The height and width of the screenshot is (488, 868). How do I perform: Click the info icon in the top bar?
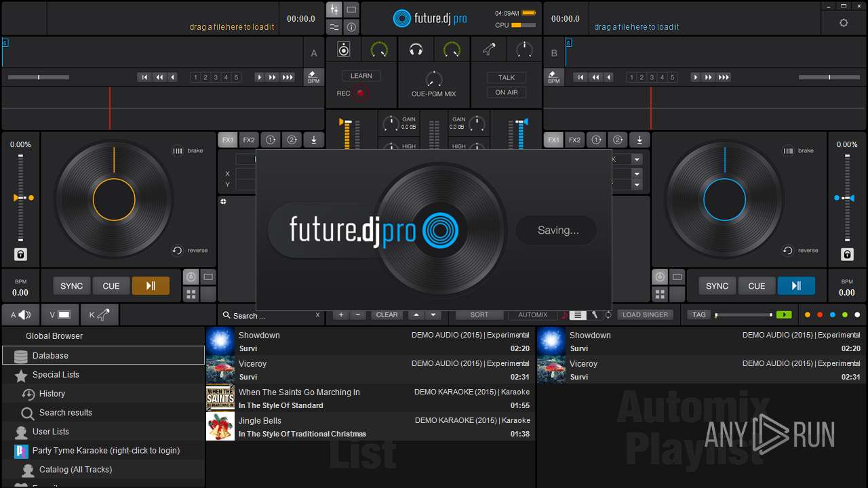coord(351,27)
